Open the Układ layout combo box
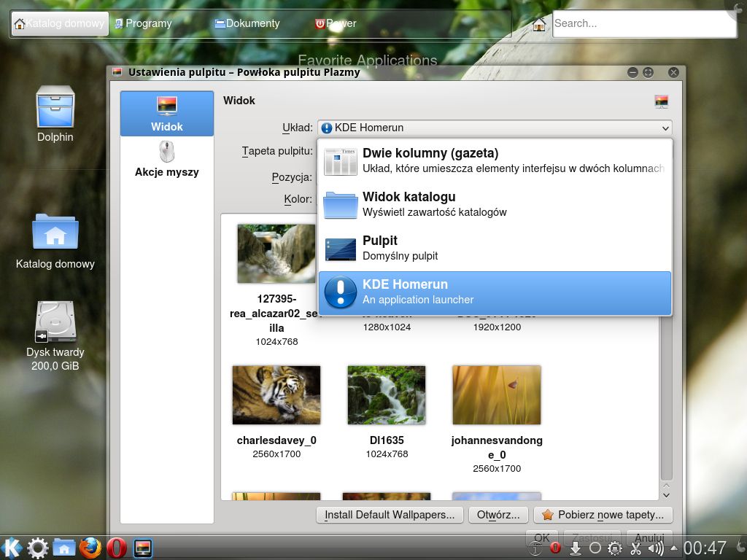This screenshot has height=560, width=747. coord(495,128)
